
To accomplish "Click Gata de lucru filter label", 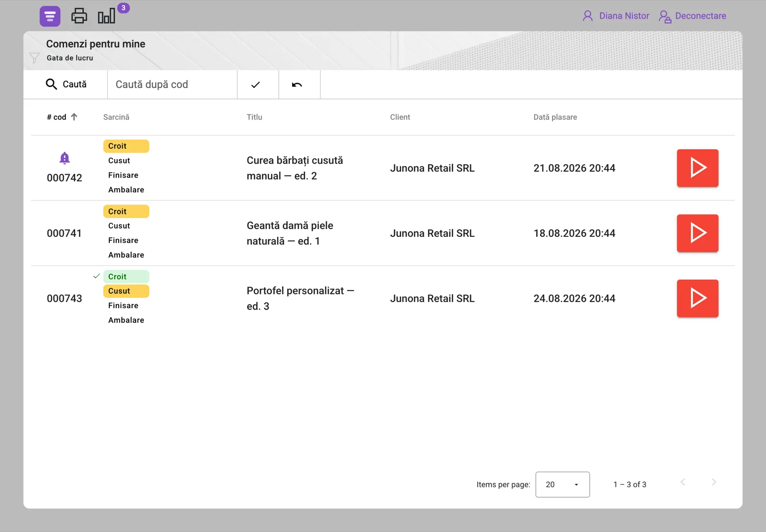I will tap(70, 58).
